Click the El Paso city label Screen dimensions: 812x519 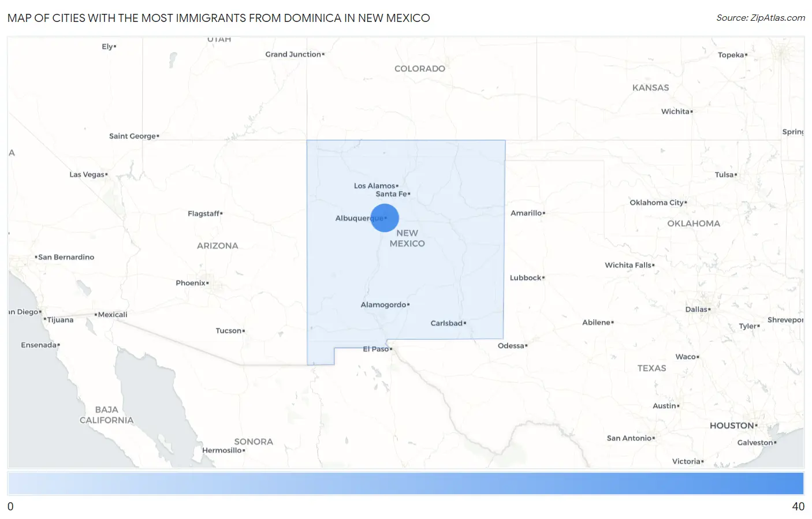click(x=376, y=349)
